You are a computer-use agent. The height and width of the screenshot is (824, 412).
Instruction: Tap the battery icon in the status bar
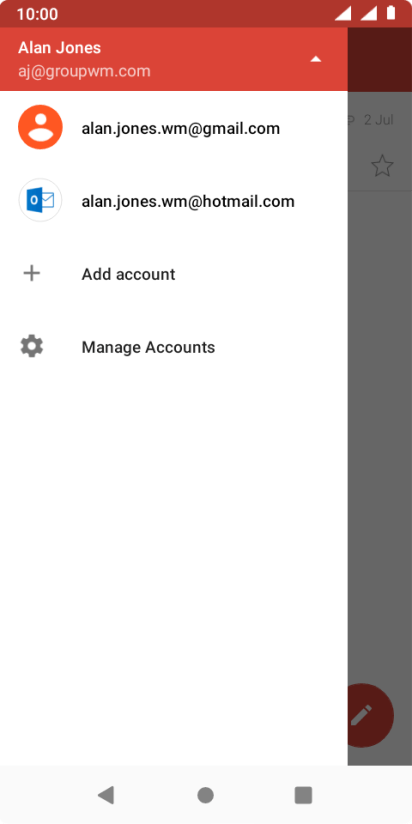tap(391, 13)
